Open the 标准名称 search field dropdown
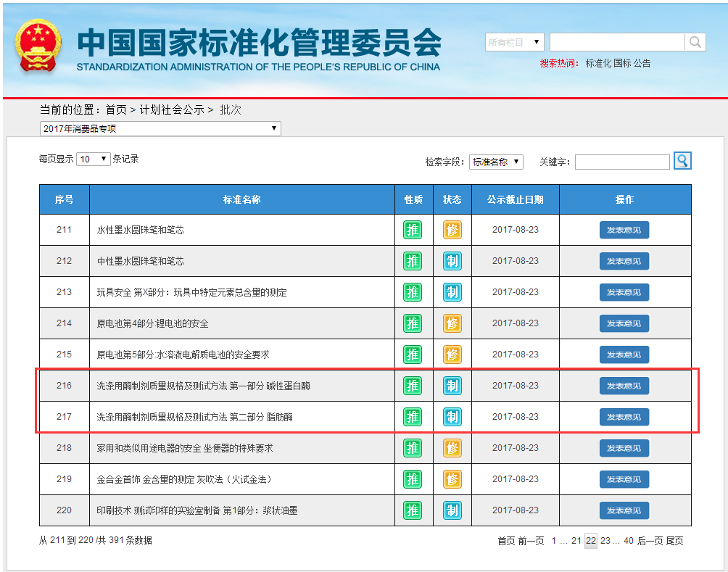728x572 pixels. click(x=496, y=162)
